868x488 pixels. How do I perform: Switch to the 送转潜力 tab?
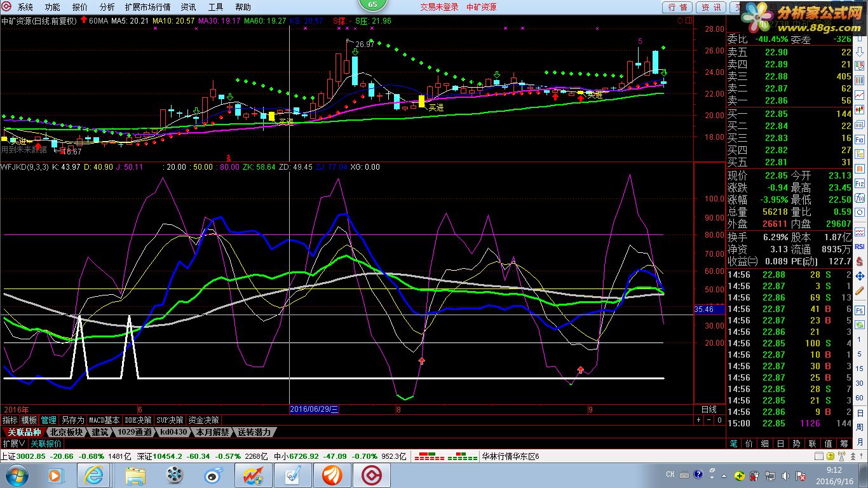254,432
